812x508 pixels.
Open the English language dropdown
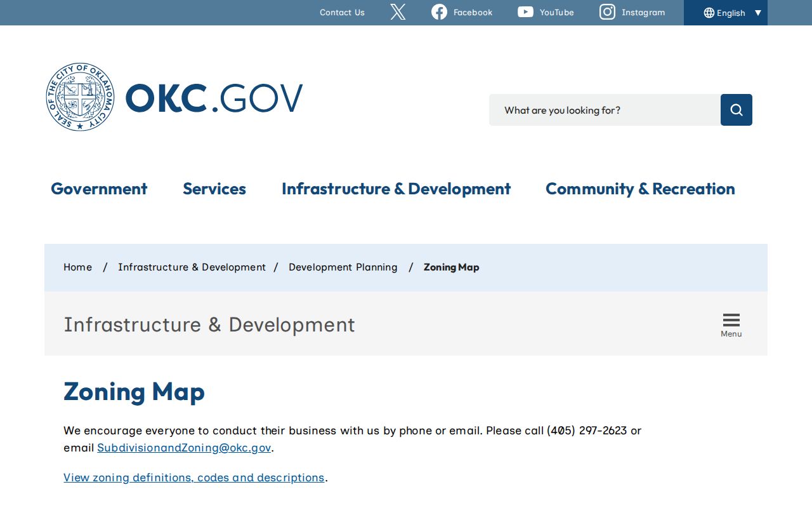tap(726, 13)
